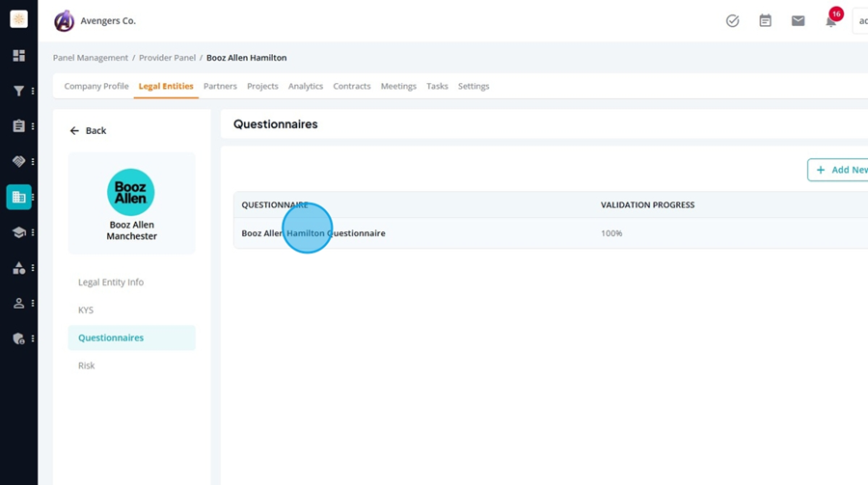This screenshot has width=868, height=485.
Task: Click the Avengers Co. company name
Action: coord(108,21)
